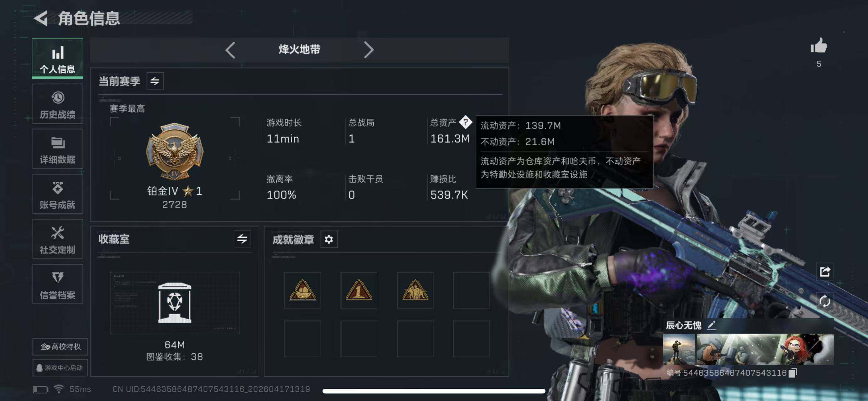
Task: Edit the nickname 辰心无愧 with the pencil icon
Action: pos(711,325)
